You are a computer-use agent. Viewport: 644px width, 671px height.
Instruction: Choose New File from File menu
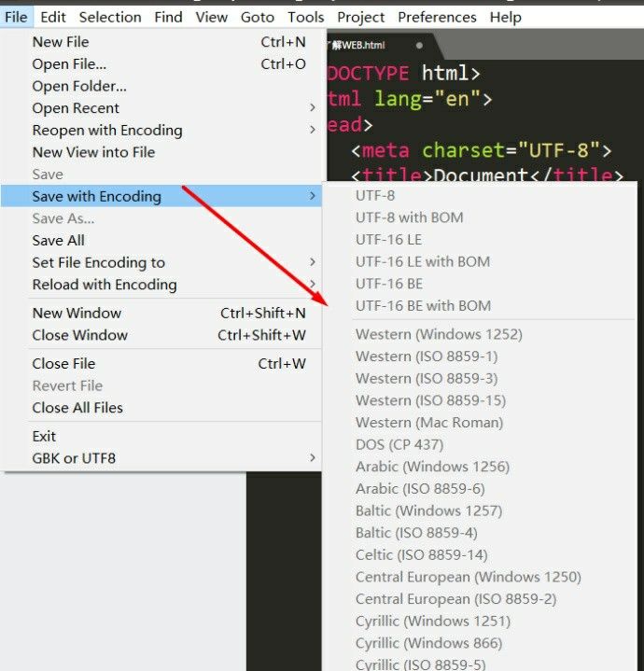[x=161, y=42]
